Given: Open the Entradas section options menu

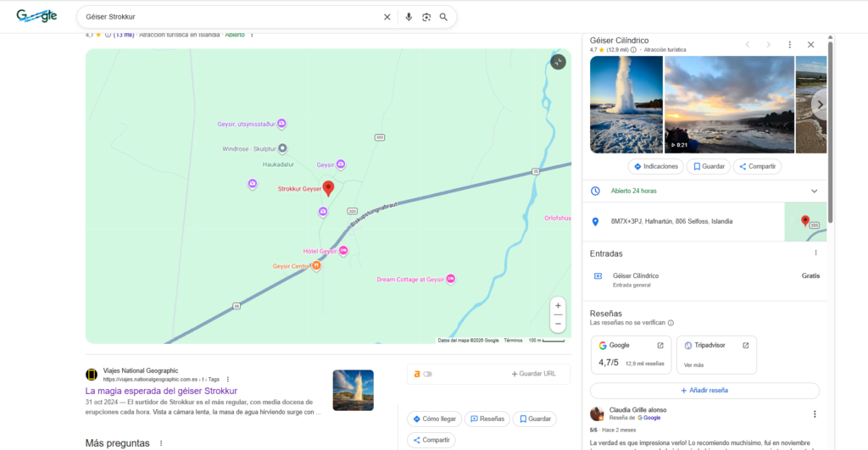Looking at the screenshot, I should pyautogui.click(x=815, y=253).
